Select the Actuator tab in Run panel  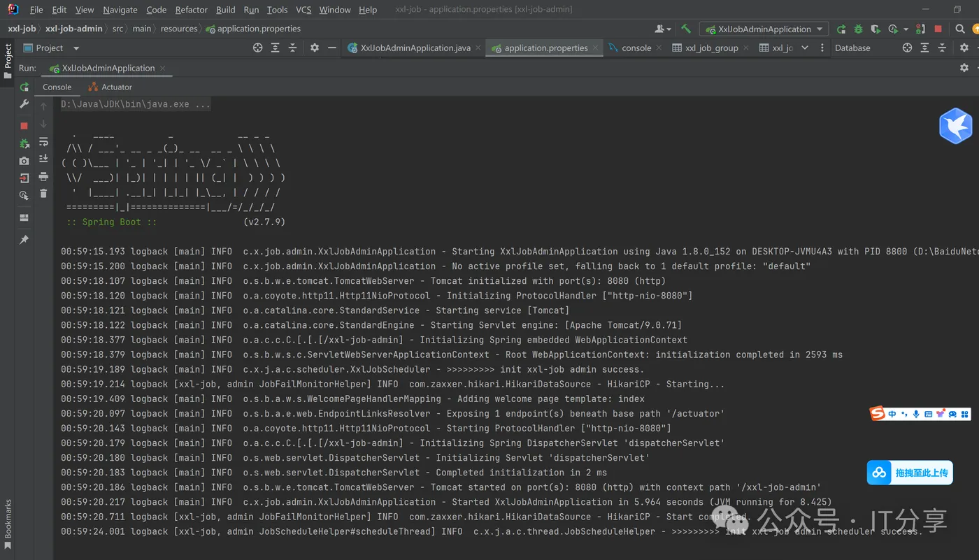pos(109,87)
